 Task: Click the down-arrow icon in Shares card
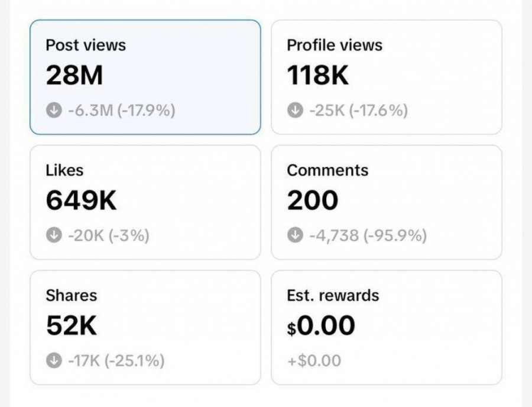(54, 360)
